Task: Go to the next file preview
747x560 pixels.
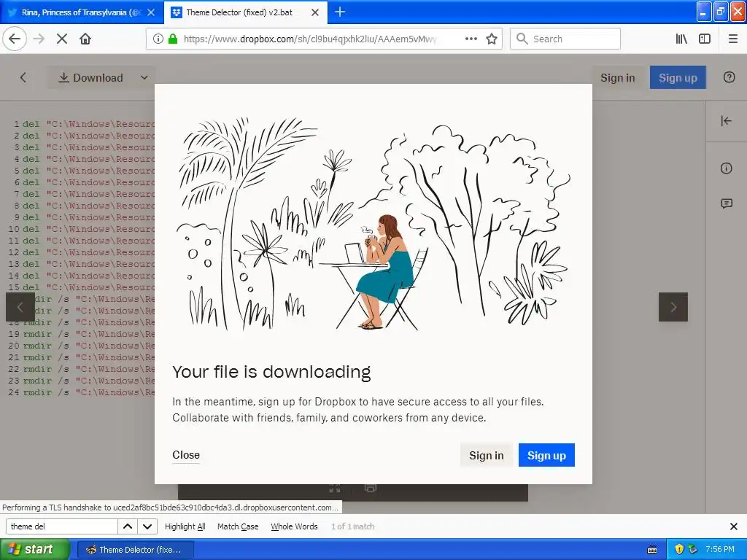Action: [673, 307]
